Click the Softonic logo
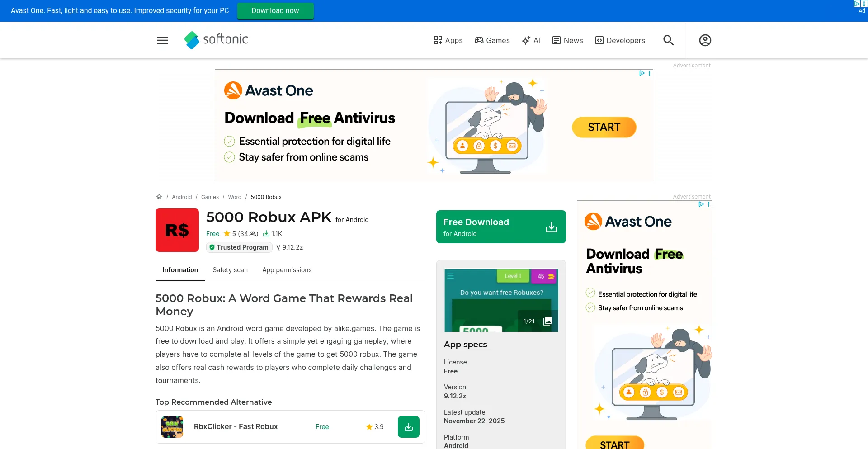Image resolution: width=868 pixels, height=449 pixels. pyautogui.click(x=216, y=40)
